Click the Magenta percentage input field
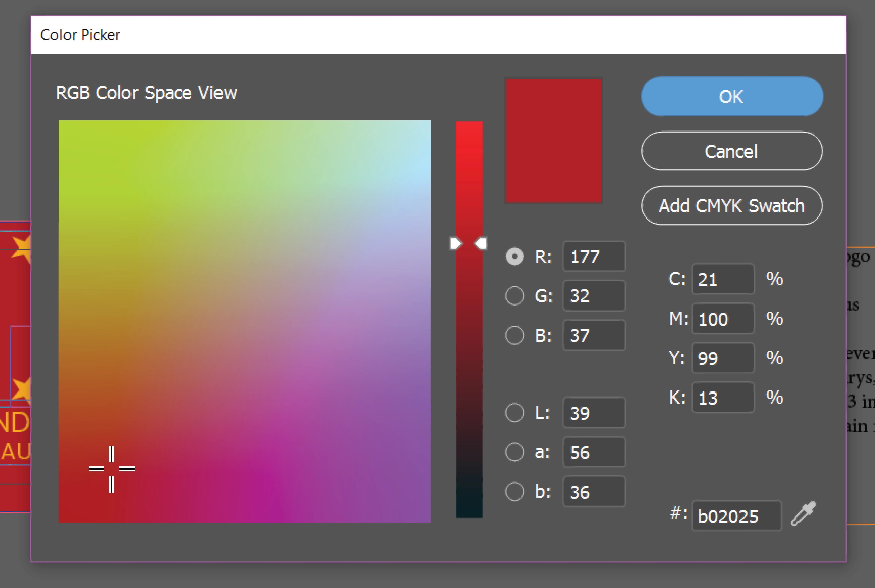 (723, 319)
